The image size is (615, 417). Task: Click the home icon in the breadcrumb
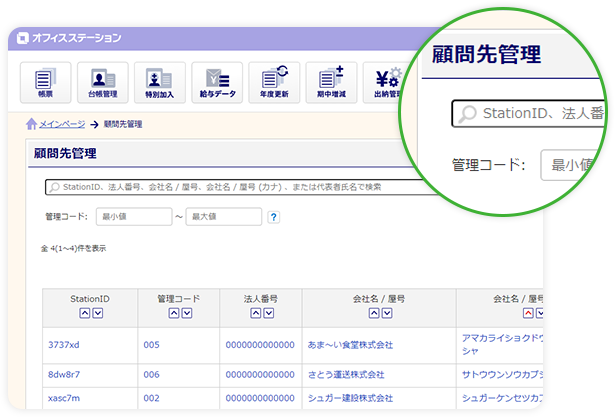pos(31,124)
